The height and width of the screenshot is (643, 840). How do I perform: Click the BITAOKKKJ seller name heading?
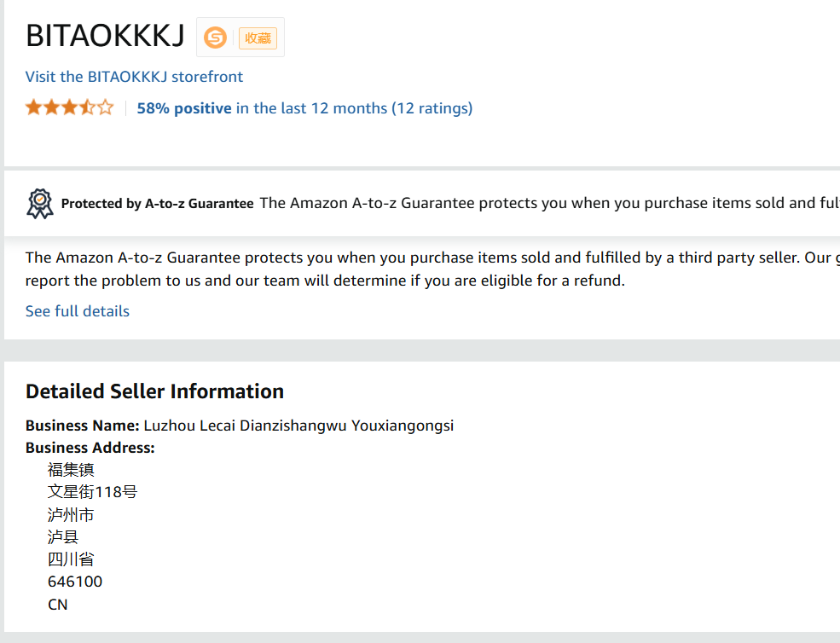[x=105, y=37]
